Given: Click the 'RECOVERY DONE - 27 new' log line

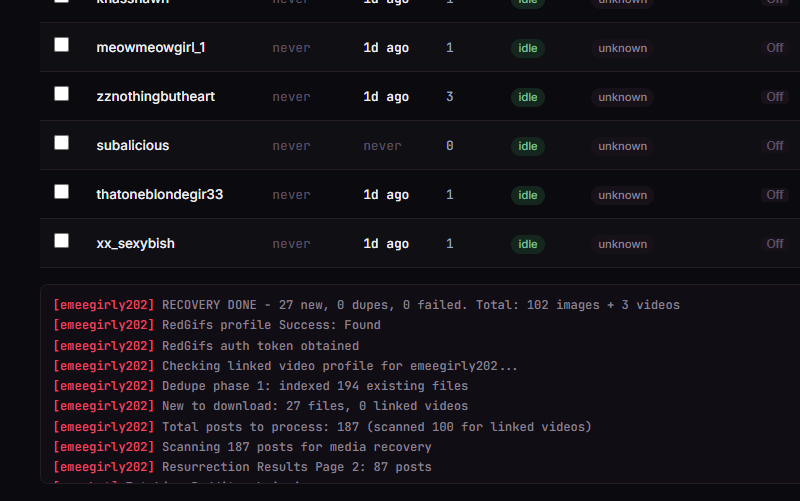Looking at the screenshot, I should pyautogui.click(x=366, y=305).
